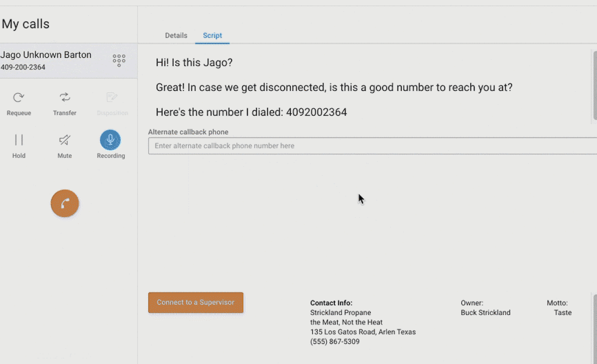The image size is (597, 364).
Task: Click the My calls heading
Action: pos(26,24)
